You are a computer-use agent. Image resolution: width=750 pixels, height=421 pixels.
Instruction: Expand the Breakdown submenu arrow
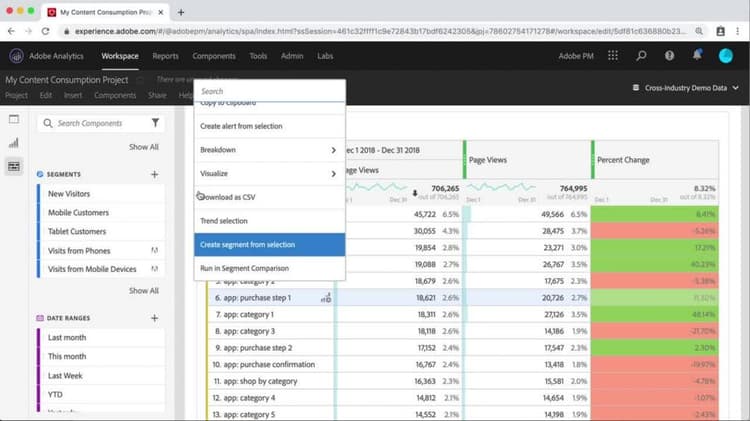pyautogui.click(x=333, y=150)
